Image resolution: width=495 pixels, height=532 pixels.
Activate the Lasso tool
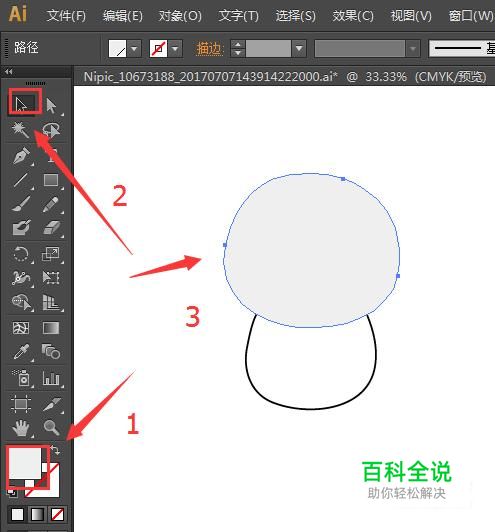(51, 130)
